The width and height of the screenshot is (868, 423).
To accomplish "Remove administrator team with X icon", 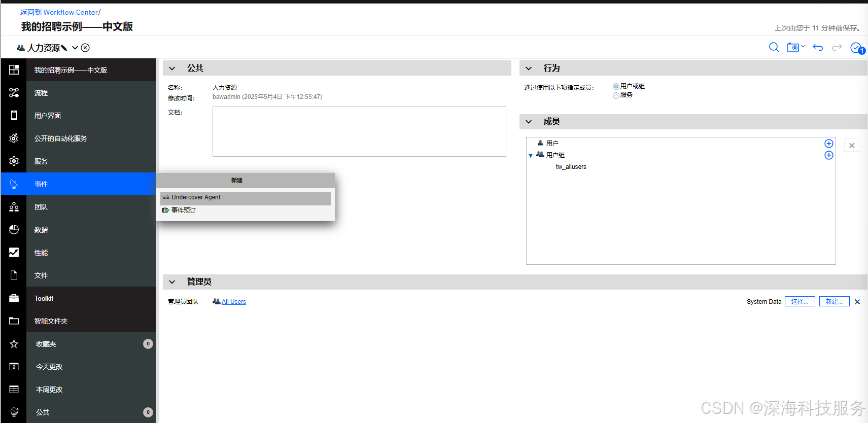I will click(x=857, y=302).
